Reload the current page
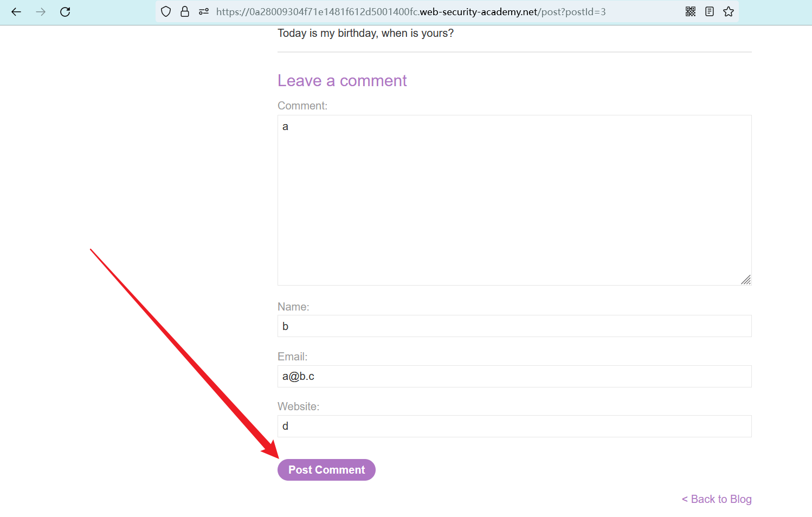The height and width of the screenshot is (517, 812). (65, 12)
